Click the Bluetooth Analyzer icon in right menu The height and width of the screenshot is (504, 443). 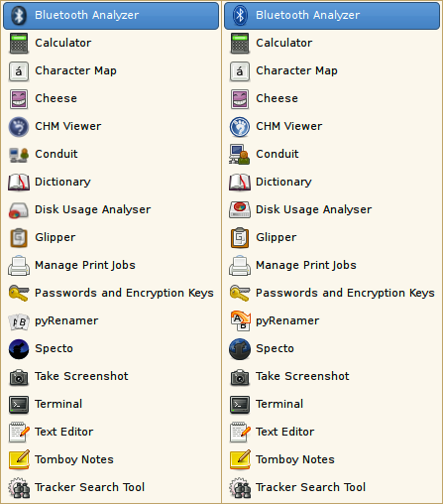[240, 15]
